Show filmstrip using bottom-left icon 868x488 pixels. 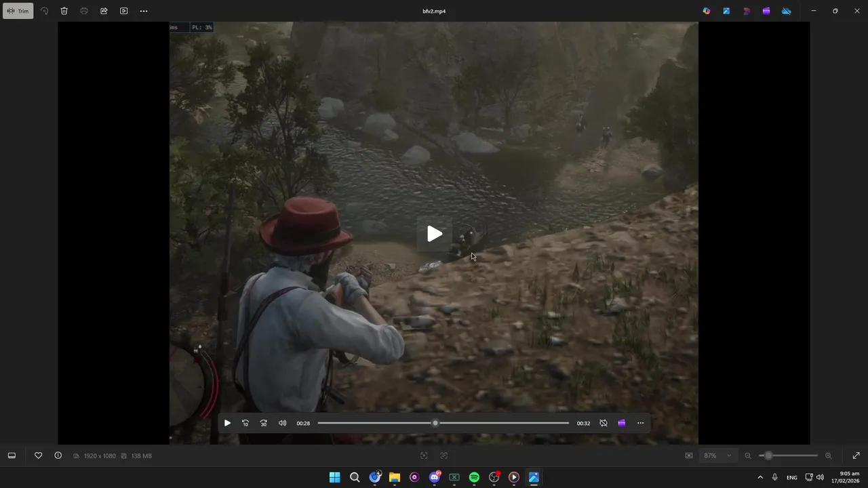click(x=12, y=455)
